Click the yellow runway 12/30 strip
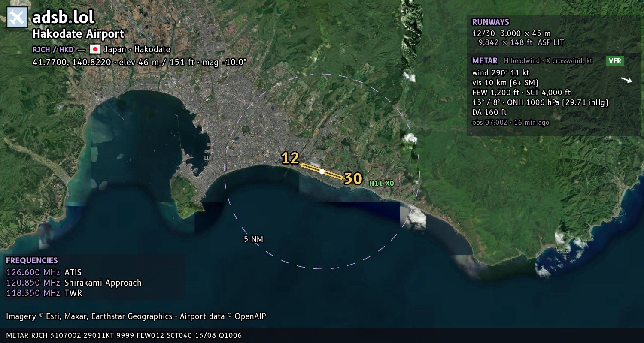 [322, 171]
